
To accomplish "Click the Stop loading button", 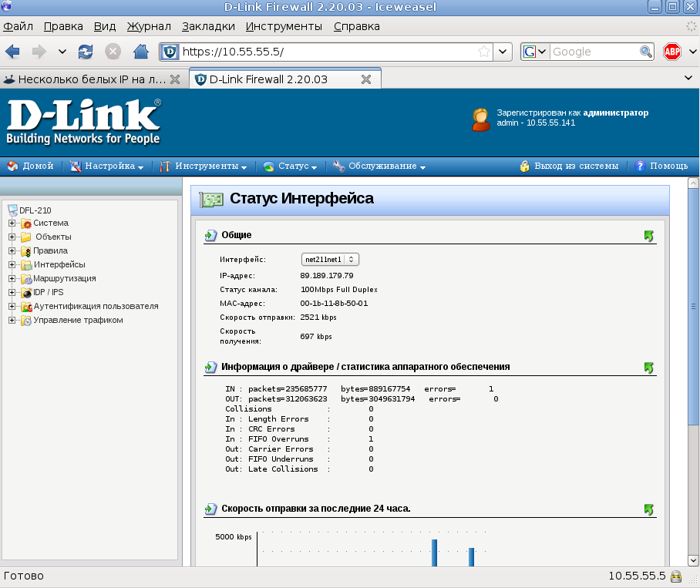I will [x=113, y=52].
